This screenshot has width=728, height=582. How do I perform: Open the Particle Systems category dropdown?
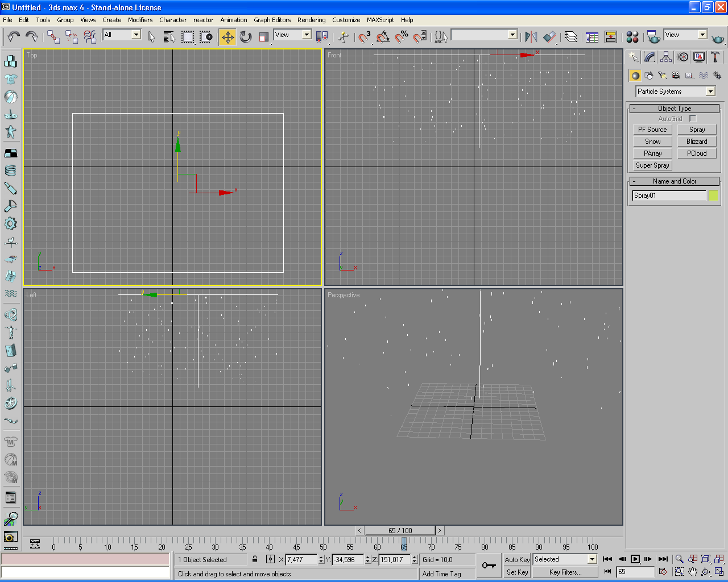[x=710, y=92]
